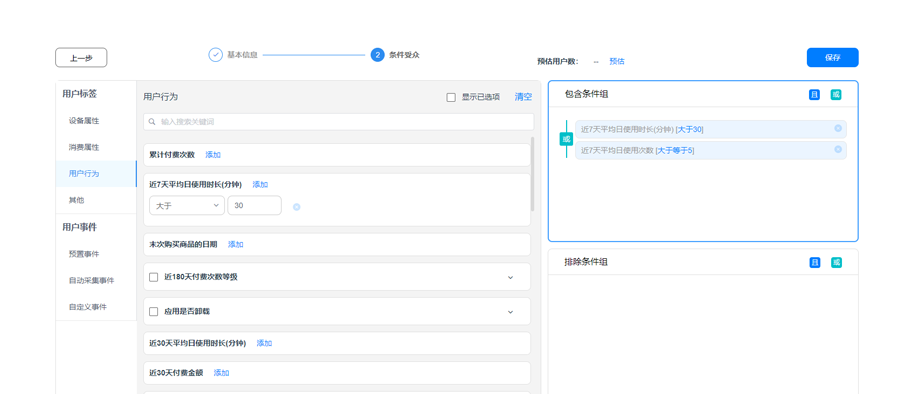The width and height of the screenshot is (900, 394).
Task: Check the 应用是否卸载 checkbox
Action: pos(153,311)
